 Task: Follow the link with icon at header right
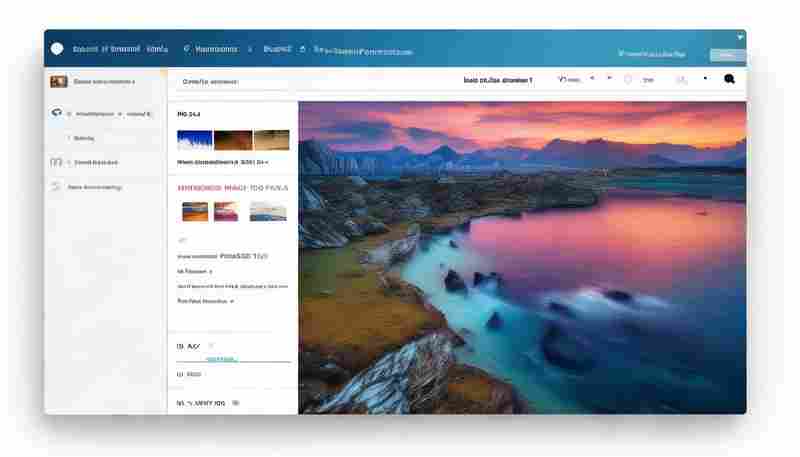tap(652, 53)
